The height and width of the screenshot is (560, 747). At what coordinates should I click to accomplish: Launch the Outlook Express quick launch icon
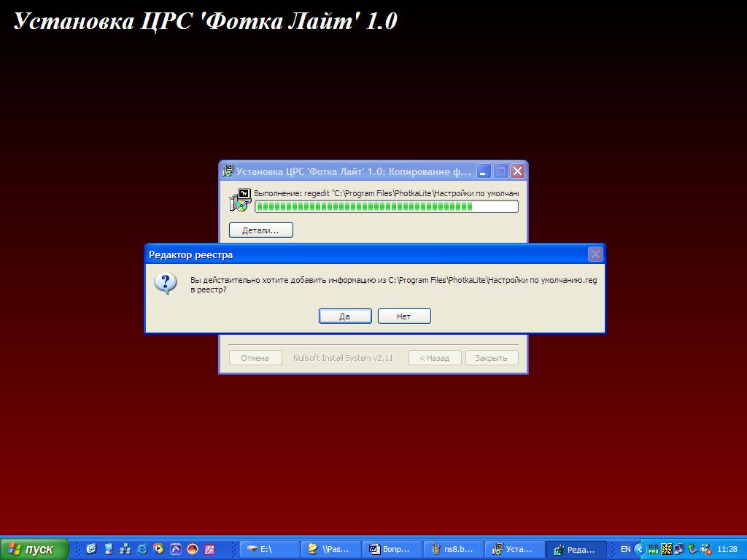point(91,549)
